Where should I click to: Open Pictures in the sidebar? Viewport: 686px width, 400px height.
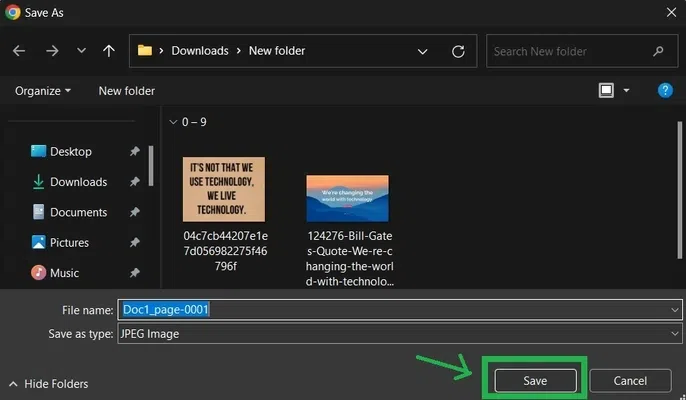pyautogui.click(x=60, y=242)
